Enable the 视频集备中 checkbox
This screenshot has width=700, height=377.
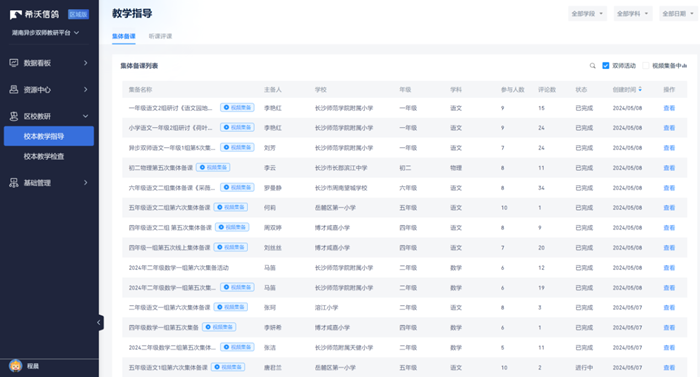pos(646,66)
